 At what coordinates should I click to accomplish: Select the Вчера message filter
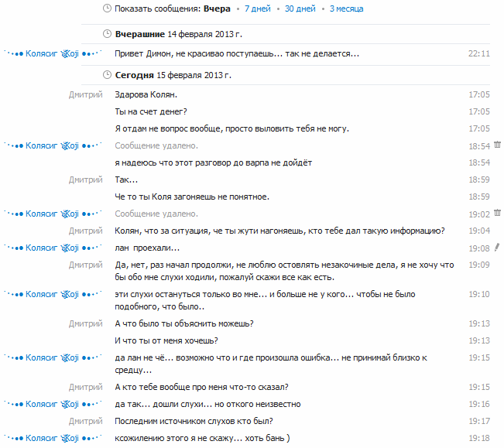coord(217,9)
